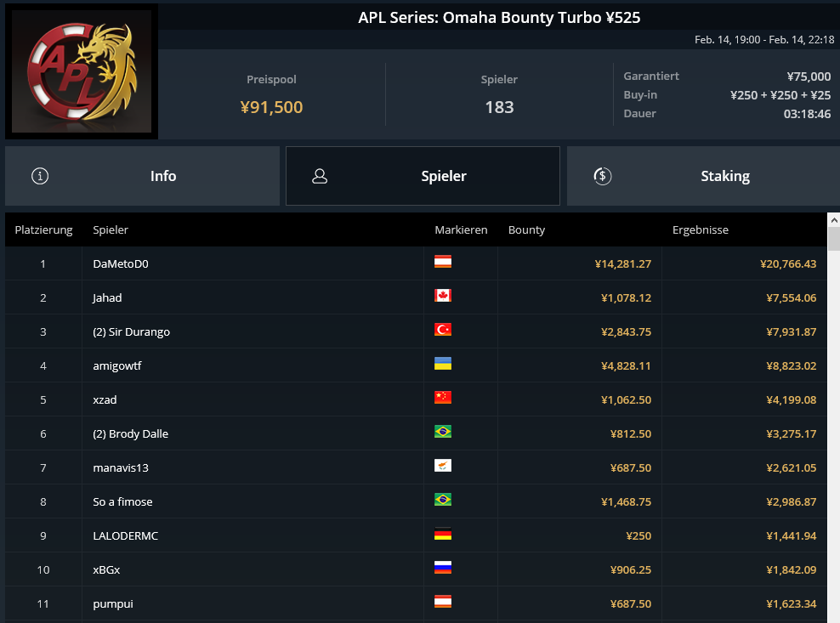Select player LALODERMC
This screenshot has width=840, height=623.
click(x=125, y=535)
